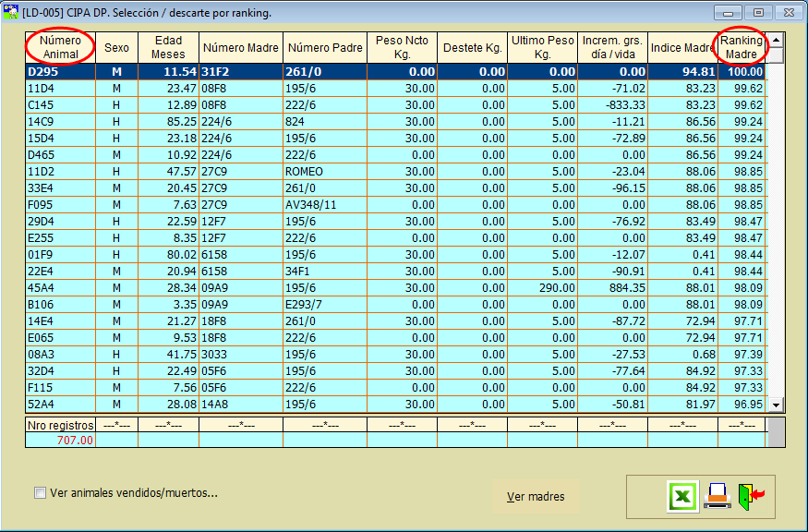Click the scroll down arrow of table

[x=776, y=405]
